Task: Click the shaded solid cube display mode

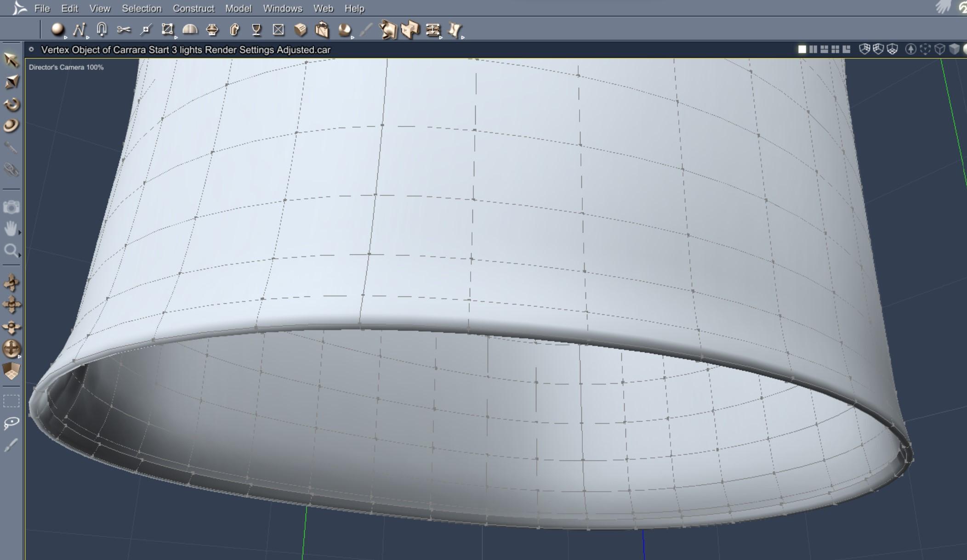Action: coord(954,49)
